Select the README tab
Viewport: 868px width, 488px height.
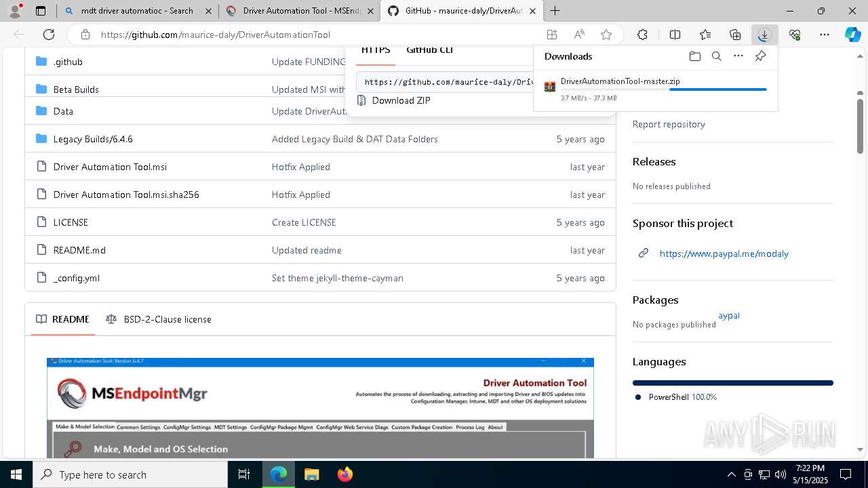coord(63,319)
